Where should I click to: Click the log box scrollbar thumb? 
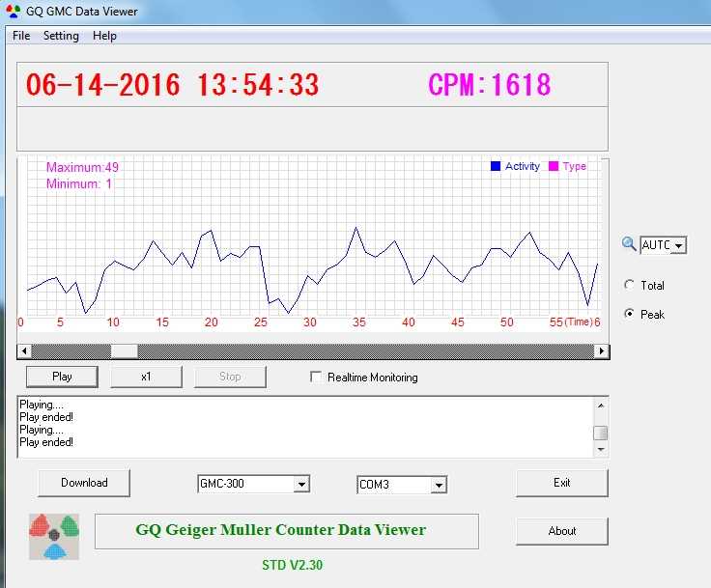[601, 433]
